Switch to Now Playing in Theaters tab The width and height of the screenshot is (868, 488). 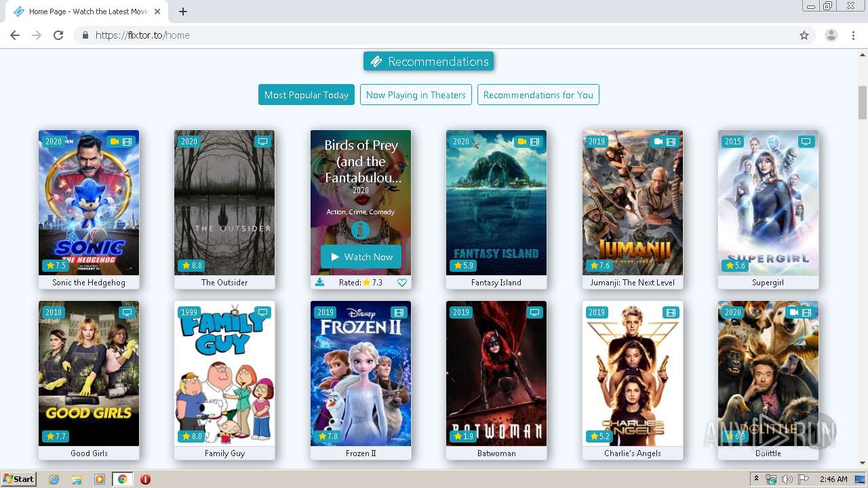(x=416, y=95)
